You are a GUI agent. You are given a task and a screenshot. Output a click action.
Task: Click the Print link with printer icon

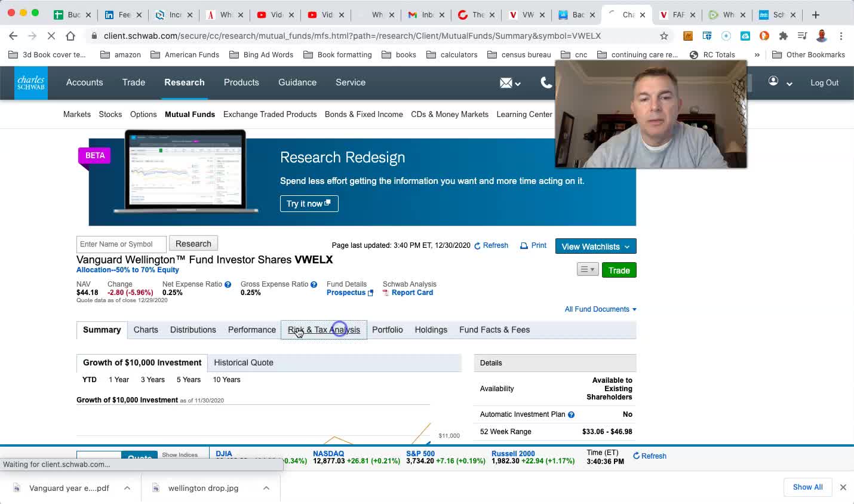533,245
